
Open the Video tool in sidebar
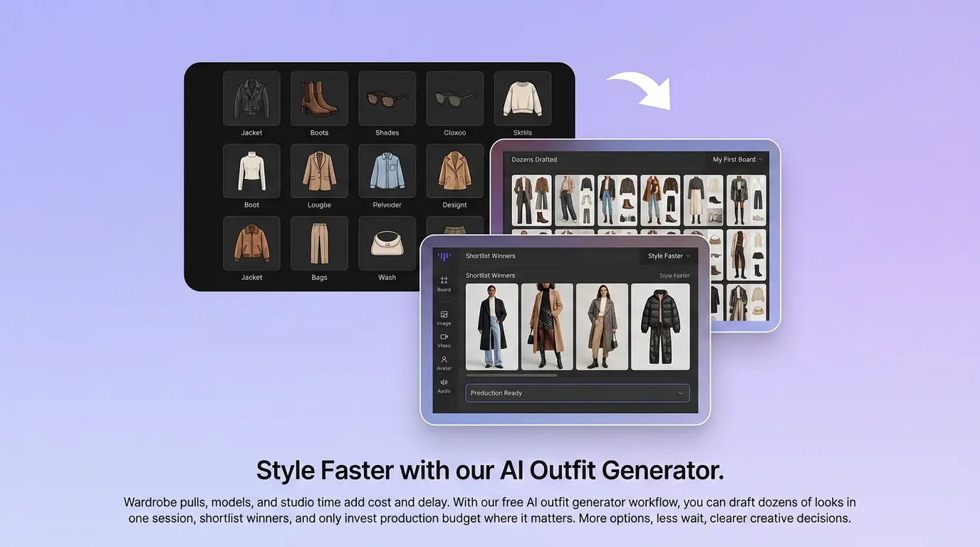click(x=444, y=340)
